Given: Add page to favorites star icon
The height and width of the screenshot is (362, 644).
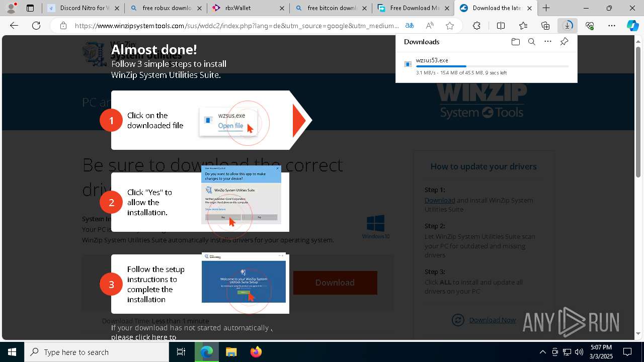Looking at the screenshot, I should click(450, 26).
